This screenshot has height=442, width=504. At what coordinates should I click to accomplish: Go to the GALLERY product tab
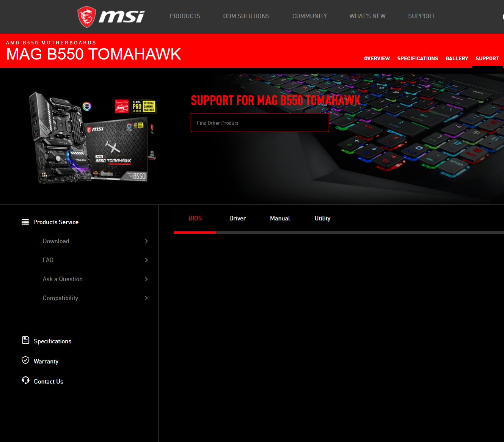pyautogui.click(x=457, y=58)
